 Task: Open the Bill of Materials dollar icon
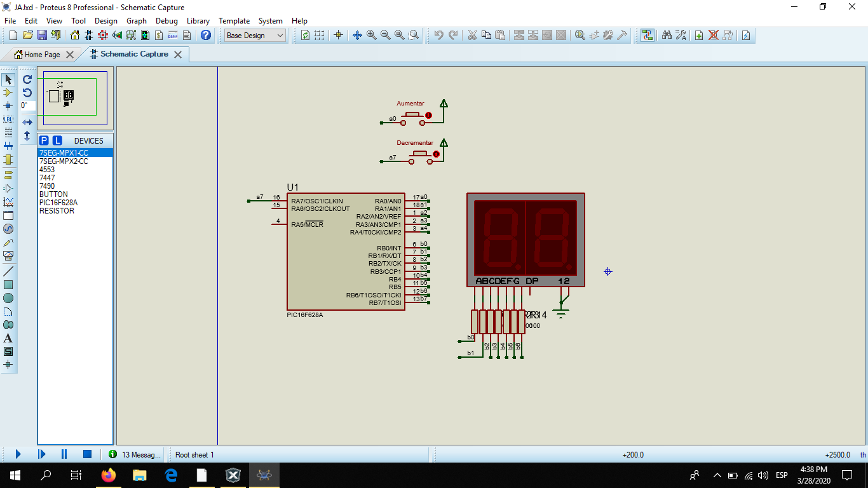pyautogui.click(x=159, y=35)
